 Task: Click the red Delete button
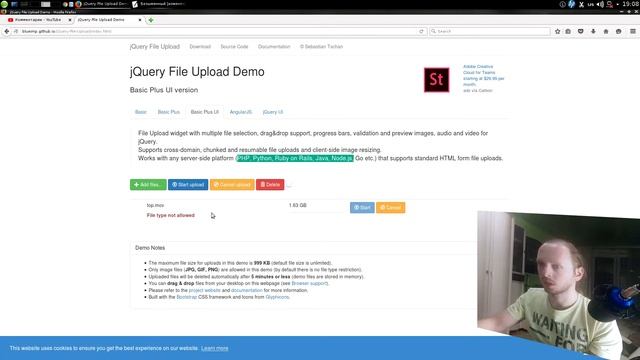coord(270,184)
